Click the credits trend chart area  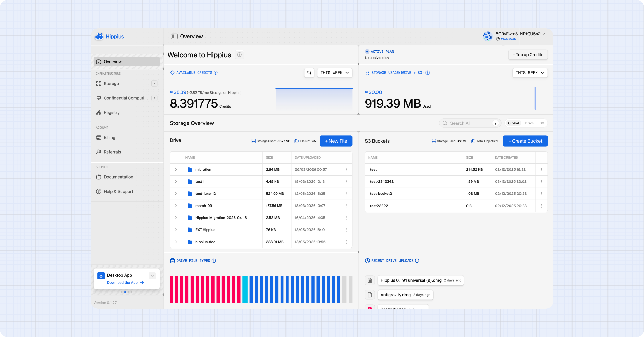[x=314, y=99]
